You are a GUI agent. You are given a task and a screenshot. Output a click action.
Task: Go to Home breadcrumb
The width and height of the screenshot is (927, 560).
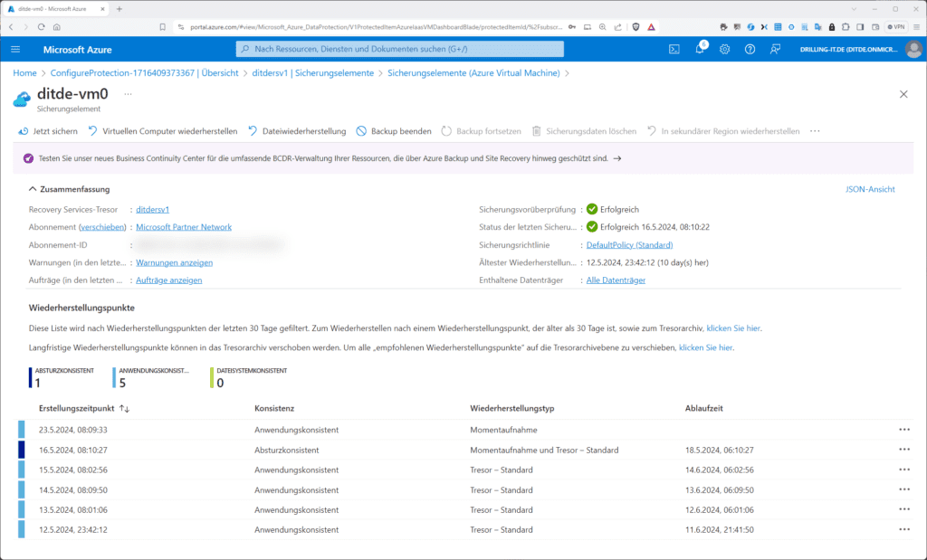(24, 72)
